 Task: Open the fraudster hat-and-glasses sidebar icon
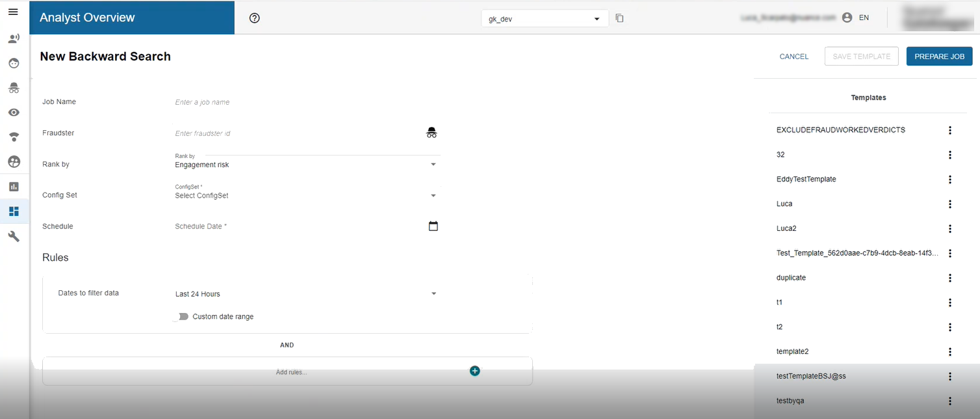(x=14, y=88)
